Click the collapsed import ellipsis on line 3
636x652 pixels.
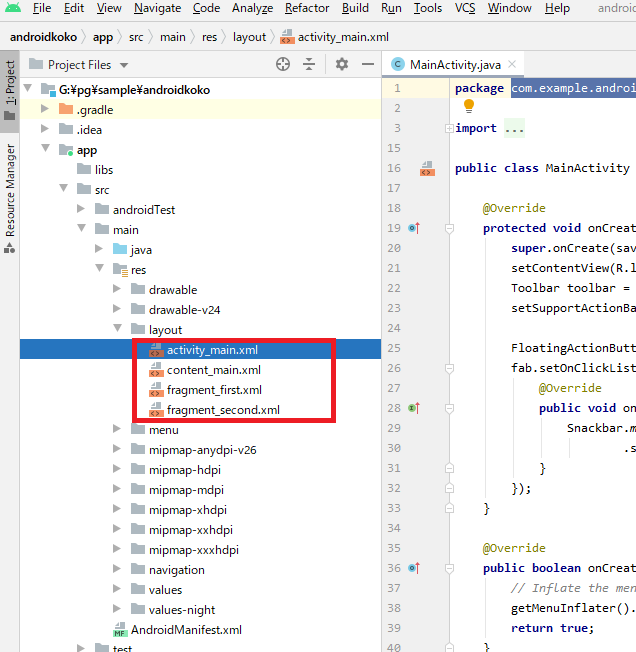(x=514, y=128)
